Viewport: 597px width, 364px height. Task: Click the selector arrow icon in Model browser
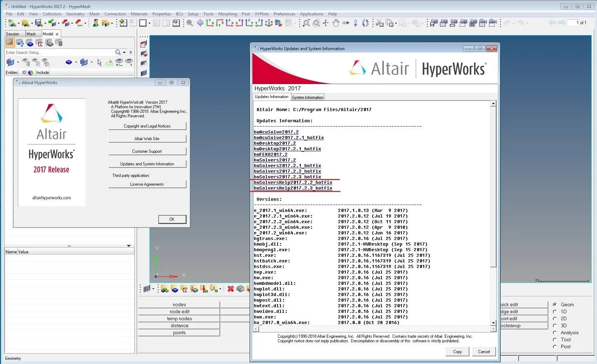pos(100,62)
